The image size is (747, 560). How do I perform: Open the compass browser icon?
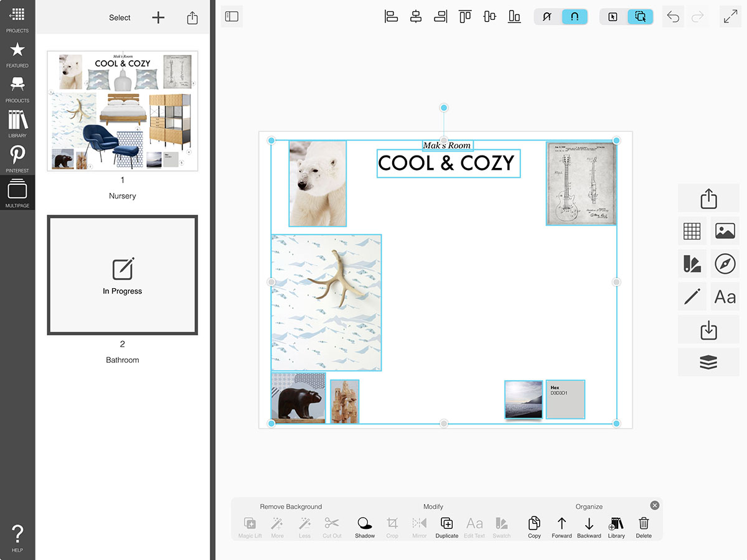(x=725, y=264)
